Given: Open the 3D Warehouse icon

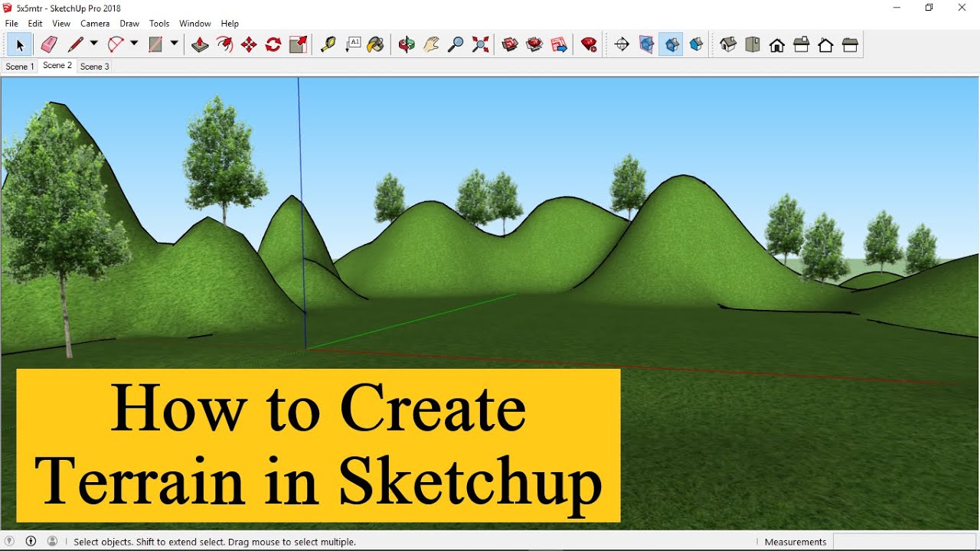Looking at the screenshot, I should [x=510, y=45].
